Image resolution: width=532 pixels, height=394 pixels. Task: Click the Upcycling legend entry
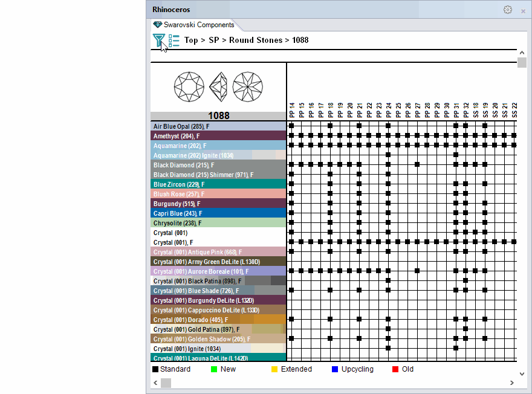click(x=352, y=369)
